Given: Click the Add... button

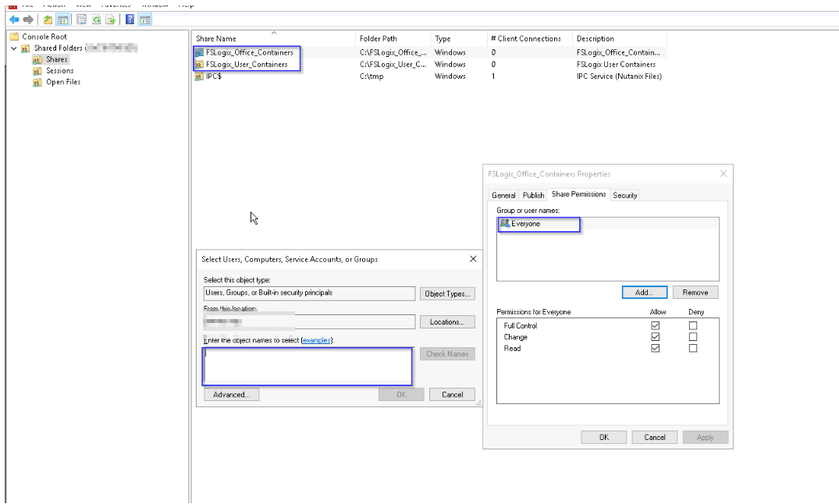Looking at the screenshot, I should tap(644, 292).
